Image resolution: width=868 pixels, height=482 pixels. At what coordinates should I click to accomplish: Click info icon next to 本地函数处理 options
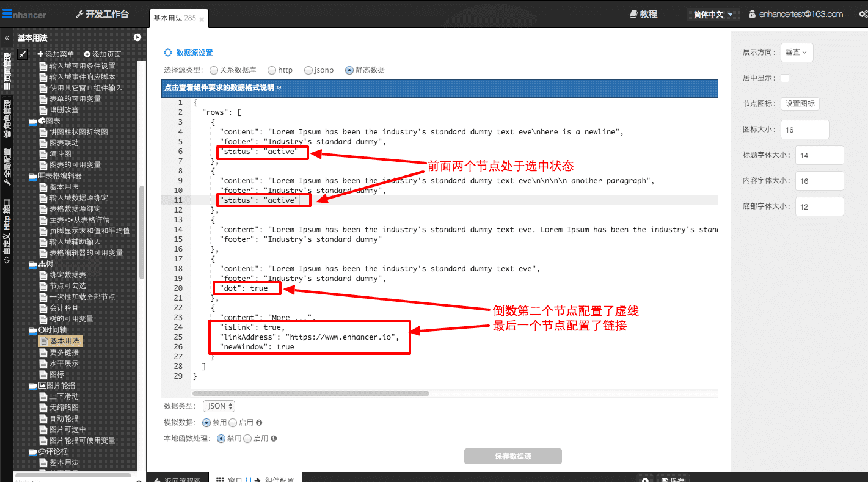274,439
